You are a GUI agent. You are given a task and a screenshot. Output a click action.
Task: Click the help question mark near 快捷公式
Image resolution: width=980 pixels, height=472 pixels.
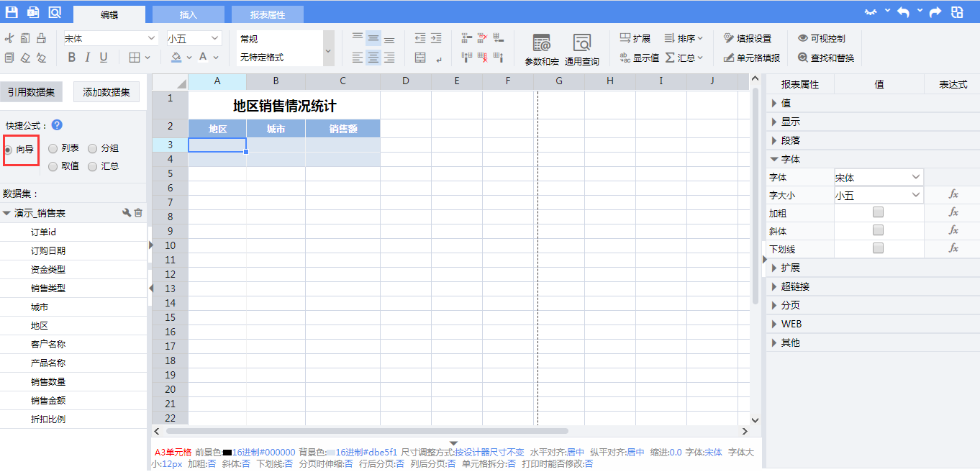pyautogui.click(x=57, y=125)
